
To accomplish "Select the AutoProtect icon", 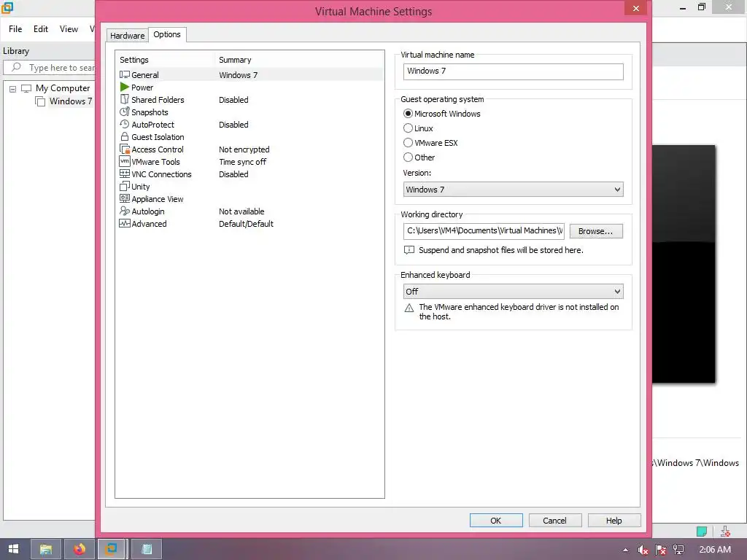I will tap(124, 124).
